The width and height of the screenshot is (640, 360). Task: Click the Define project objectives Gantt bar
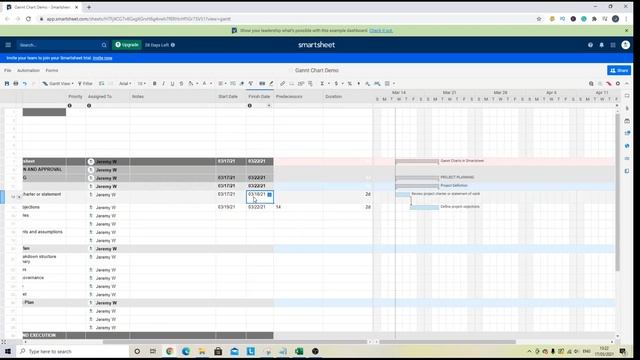click(x=424, y=207)
